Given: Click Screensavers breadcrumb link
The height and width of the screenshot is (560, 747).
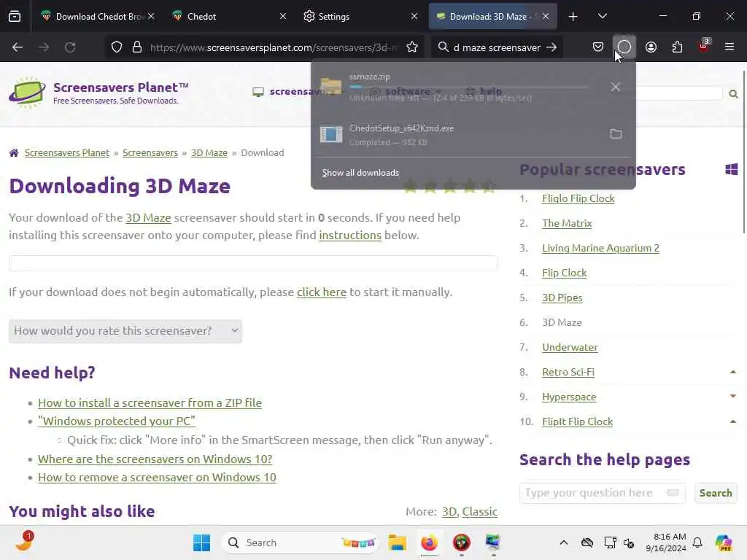Looking at the screenshot, I should point(150,153).
